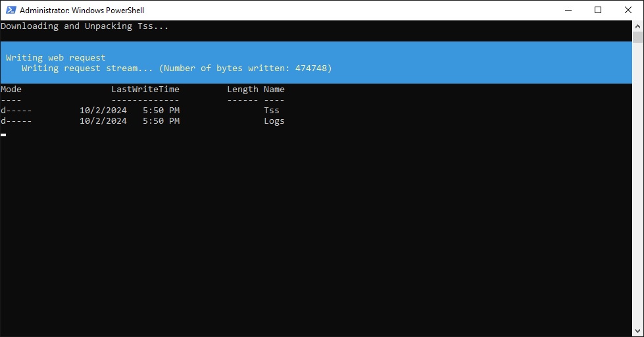Click the 'Writing request stream...' progress line
The width and height of the screenshot is (644, 337).
(x=176, y=68)
